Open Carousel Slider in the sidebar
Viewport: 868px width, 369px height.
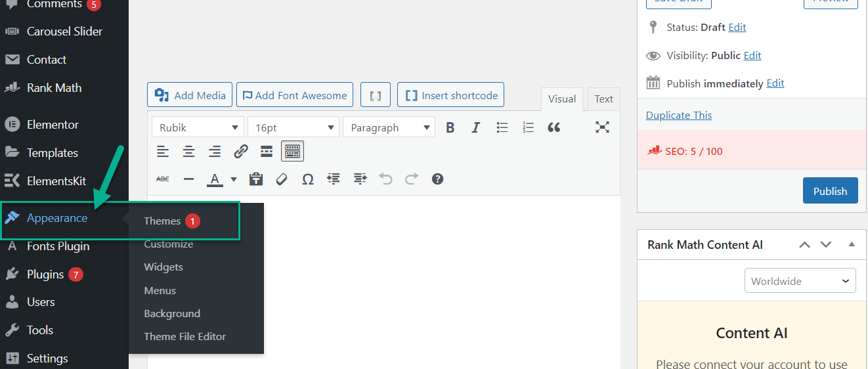pos(64,31)
